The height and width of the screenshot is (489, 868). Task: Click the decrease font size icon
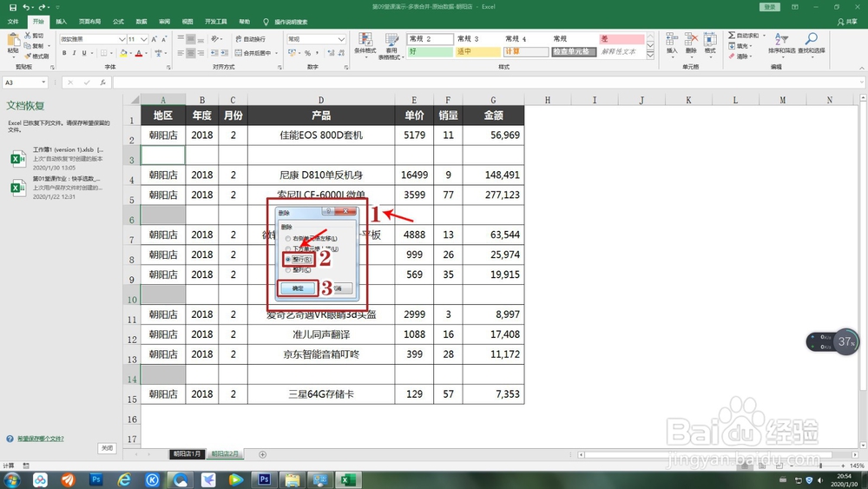[164, 39]
